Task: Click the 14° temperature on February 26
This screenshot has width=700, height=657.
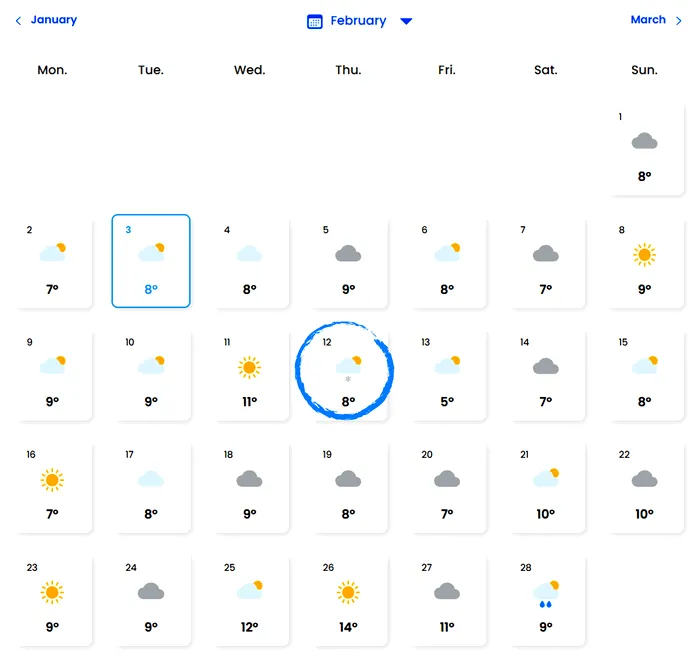Action: [348, 627]
